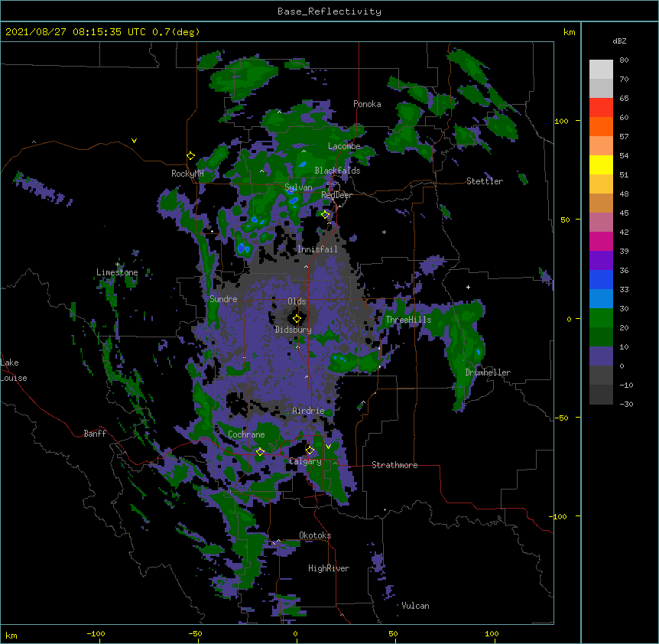Viewport: 659px width, 644px height.
Task: Click the Sylvan label
Action: (298, 187)
